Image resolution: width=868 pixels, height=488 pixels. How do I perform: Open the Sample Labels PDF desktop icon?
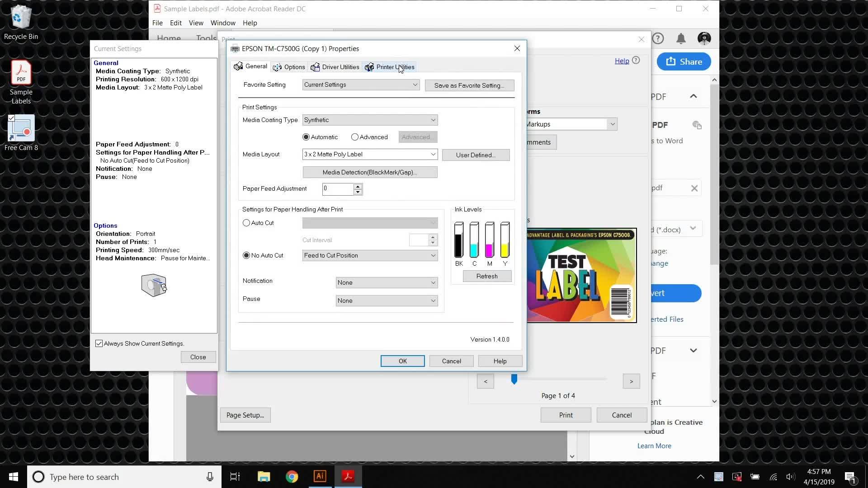(x=21, y=82)
